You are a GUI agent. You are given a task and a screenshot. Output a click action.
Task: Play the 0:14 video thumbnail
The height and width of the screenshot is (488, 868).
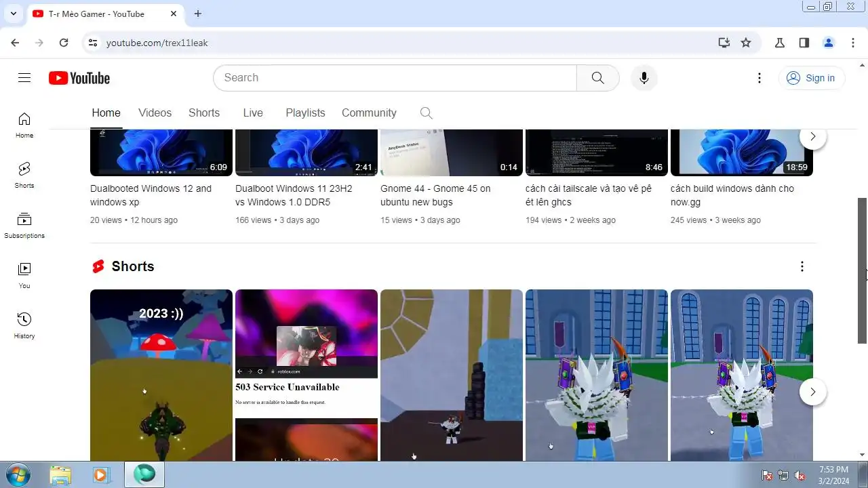(x=452, y=152)
